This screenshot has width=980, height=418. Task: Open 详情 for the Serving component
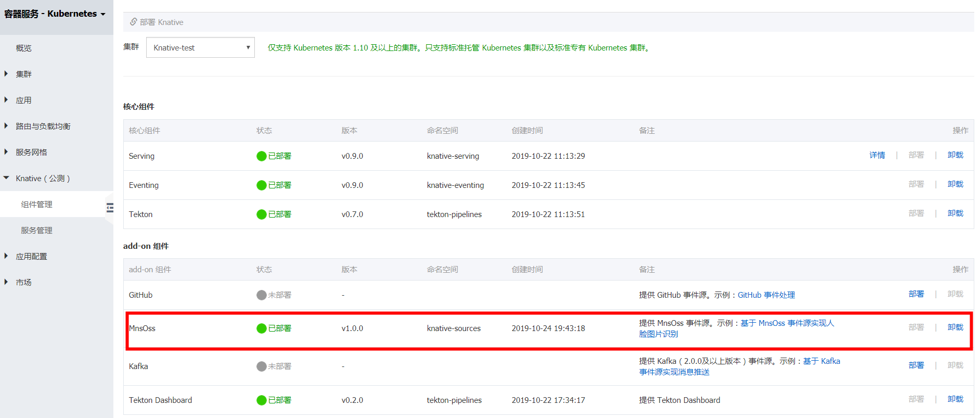[x=877, y=155]
